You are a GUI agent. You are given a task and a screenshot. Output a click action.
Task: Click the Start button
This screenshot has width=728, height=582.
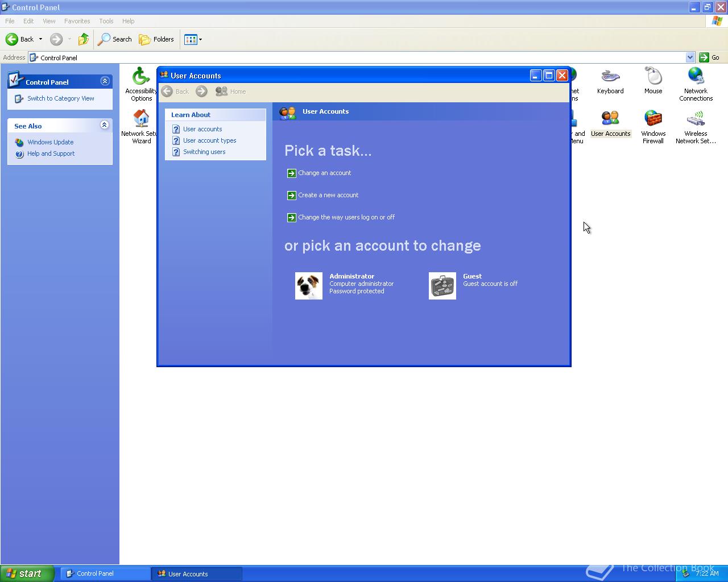click(x=27, y=573)
